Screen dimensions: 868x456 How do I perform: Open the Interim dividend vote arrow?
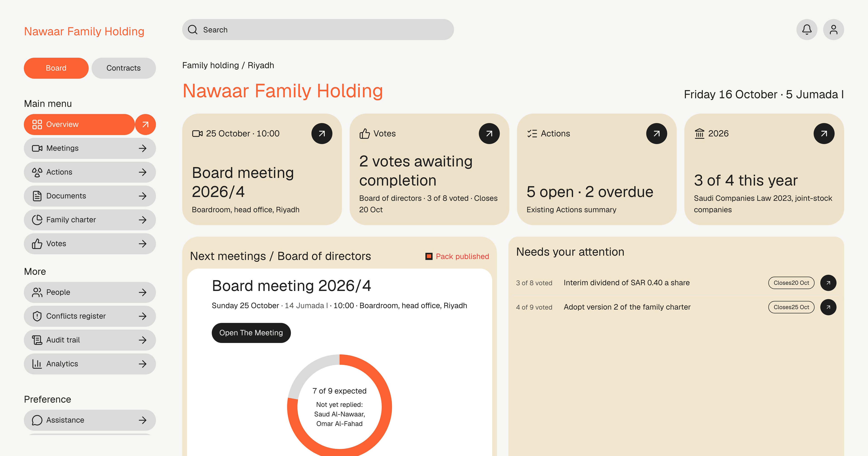828,283
